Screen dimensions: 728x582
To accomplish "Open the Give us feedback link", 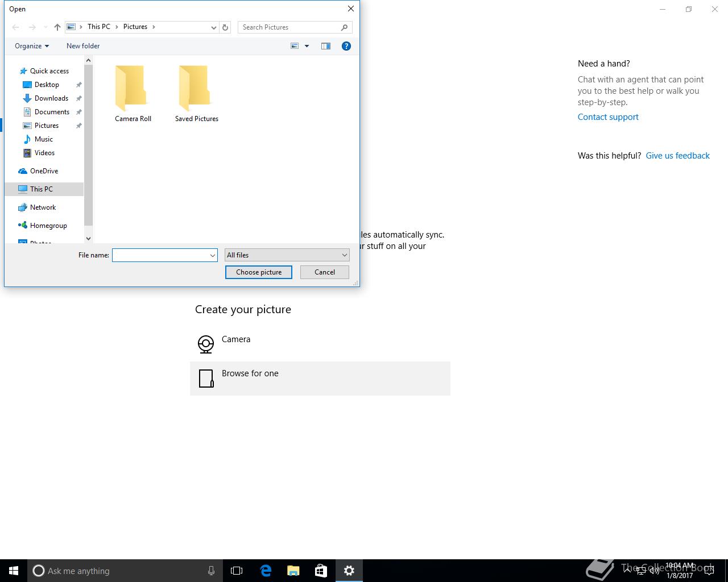I will point(677,156).
